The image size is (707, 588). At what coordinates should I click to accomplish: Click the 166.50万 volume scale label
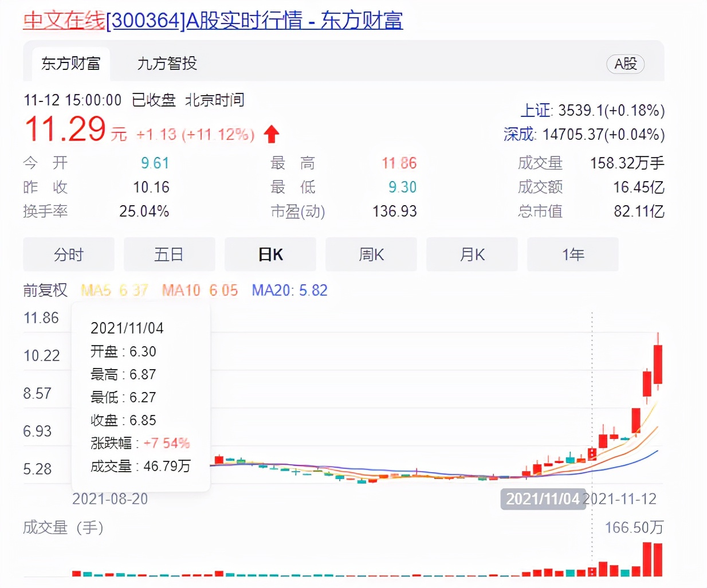pos(634,527)
